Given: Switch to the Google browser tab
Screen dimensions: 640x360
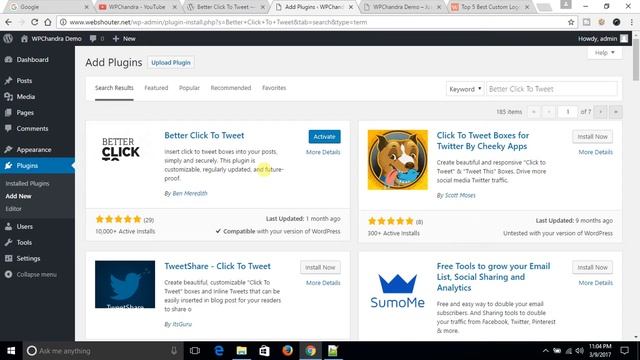Looking at the screenshot, I should click(x=47, y=7).
